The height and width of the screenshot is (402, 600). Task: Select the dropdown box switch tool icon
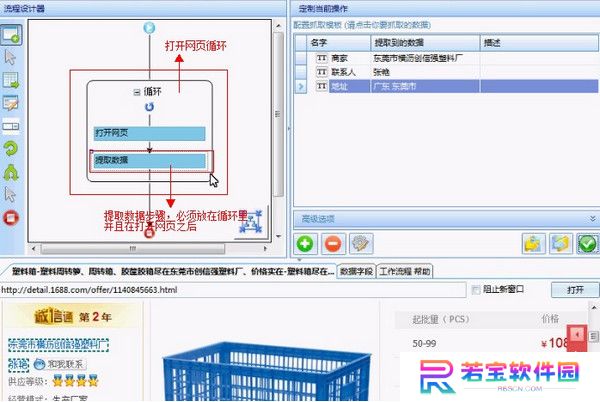pos(11,126)
